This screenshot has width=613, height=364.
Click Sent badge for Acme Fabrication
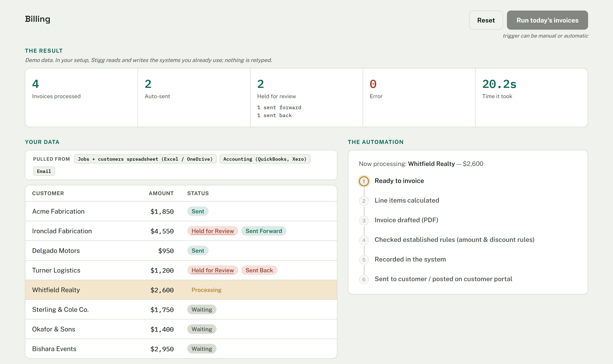(x=198, y=211)
